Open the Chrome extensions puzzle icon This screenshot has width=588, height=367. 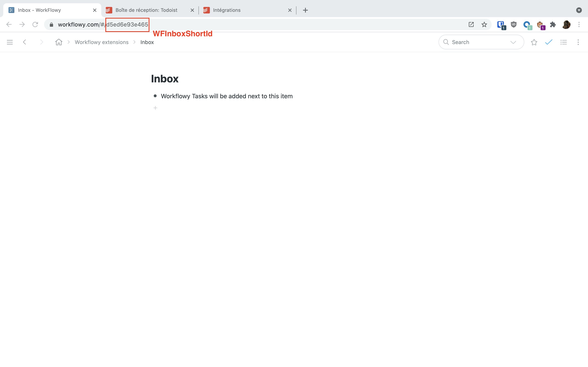553,24
